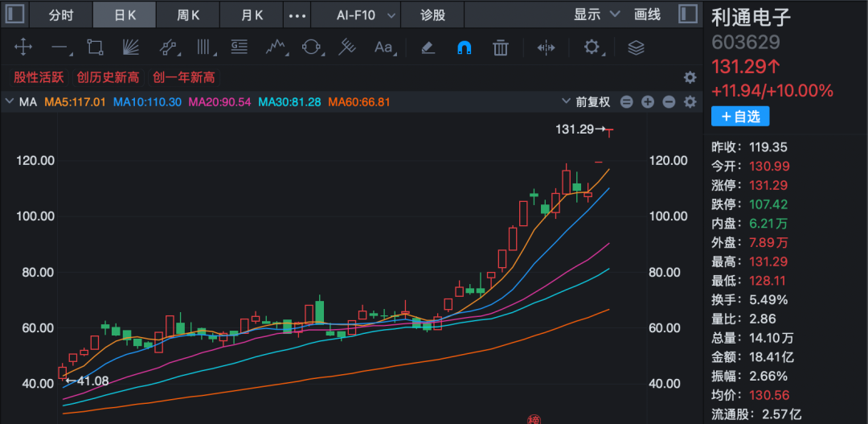Click the +自选 add to watchlist button
The image size is (868, 424).
coord(739,117)
